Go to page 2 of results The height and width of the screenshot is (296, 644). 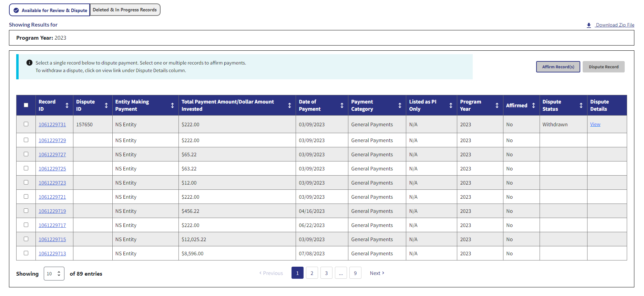pos(312,273)
